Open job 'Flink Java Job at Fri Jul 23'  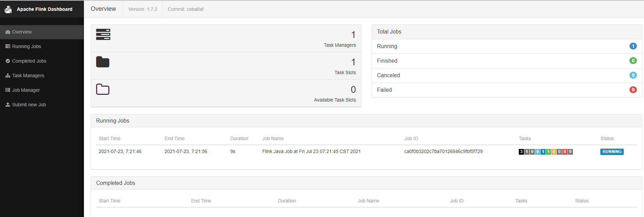click(x=311, y=151)
